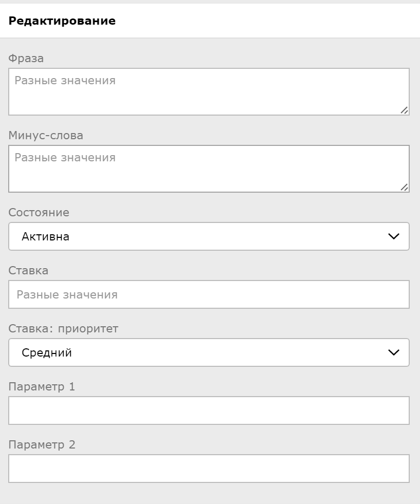The width and height of the screenshot is (420, 504).
Task: Expand the priority dropdown showing Средний
Action: [208, 352]
